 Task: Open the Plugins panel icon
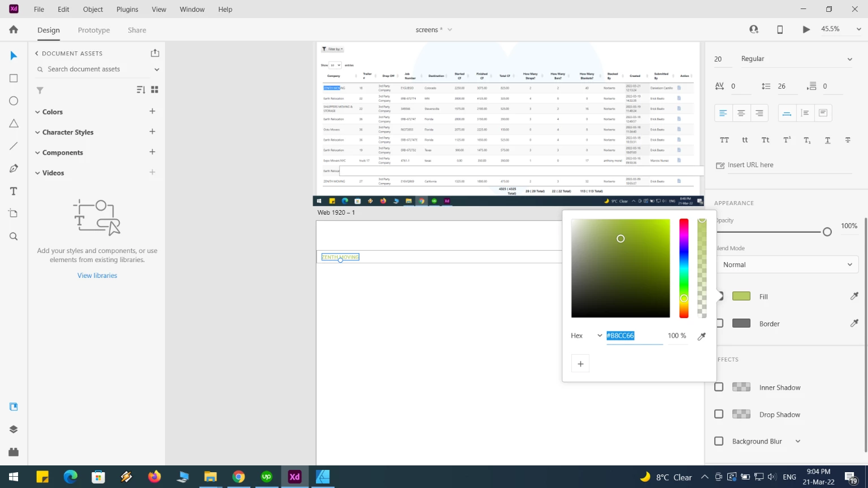[14, 452]
